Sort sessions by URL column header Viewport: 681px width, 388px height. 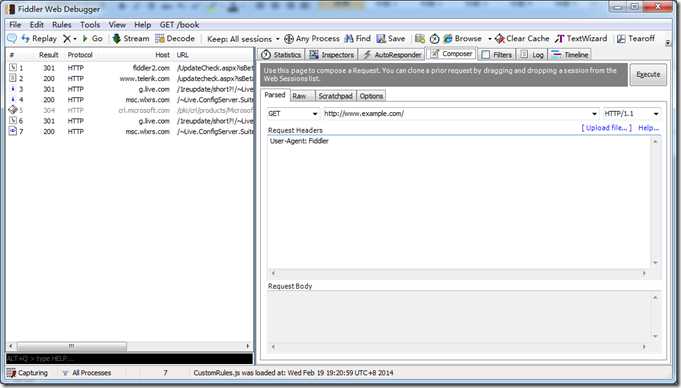182,55
